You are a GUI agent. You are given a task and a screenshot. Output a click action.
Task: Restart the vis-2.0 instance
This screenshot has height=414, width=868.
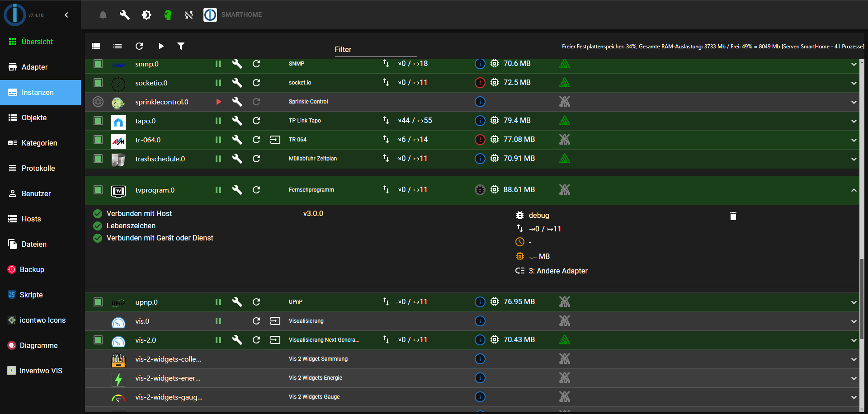click(256, 340)
